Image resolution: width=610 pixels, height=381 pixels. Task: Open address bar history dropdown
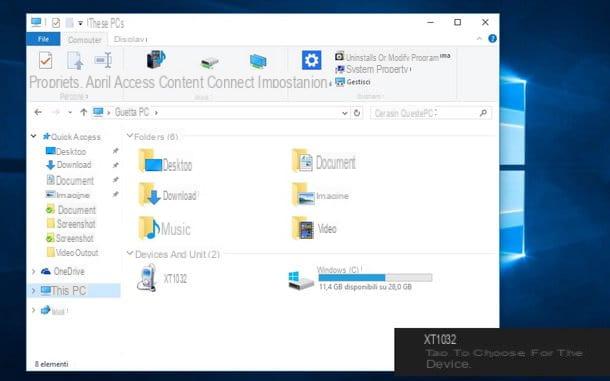point(345,113)
